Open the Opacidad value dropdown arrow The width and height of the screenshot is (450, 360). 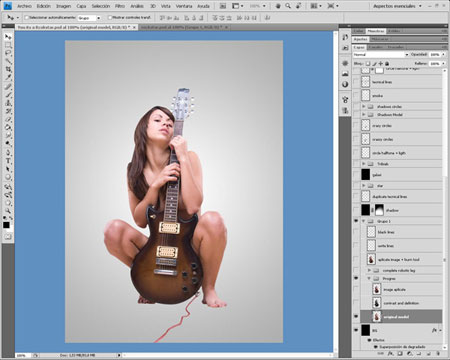(x=443, y=54)
